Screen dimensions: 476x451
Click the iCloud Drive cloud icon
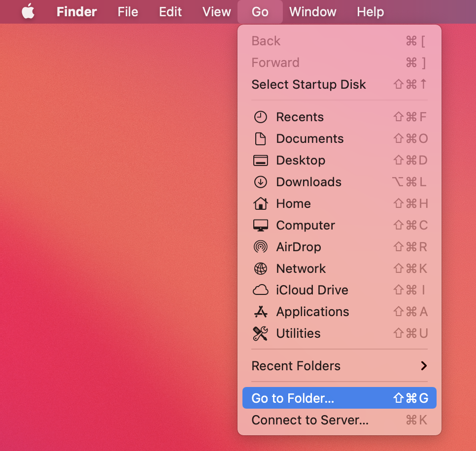click(261, 290)
